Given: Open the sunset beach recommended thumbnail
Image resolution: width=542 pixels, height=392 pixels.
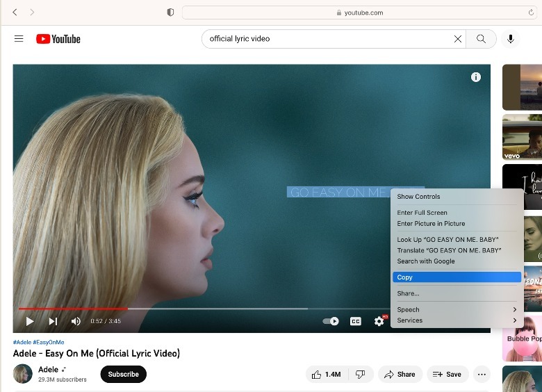Looking at the screenshot, I should click(522, 87).
